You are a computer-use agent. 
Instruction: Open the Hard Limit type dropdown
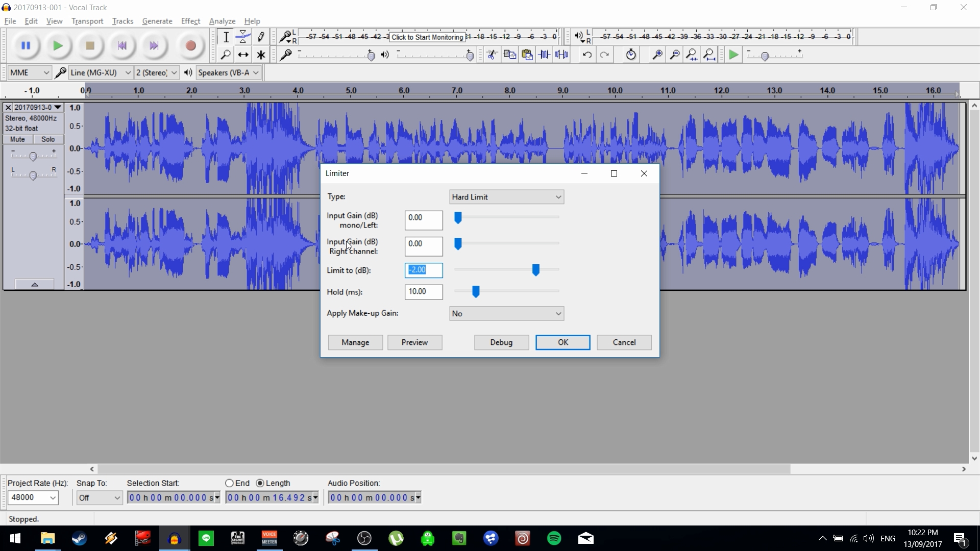pyautogui.click(x=506, y=196)
